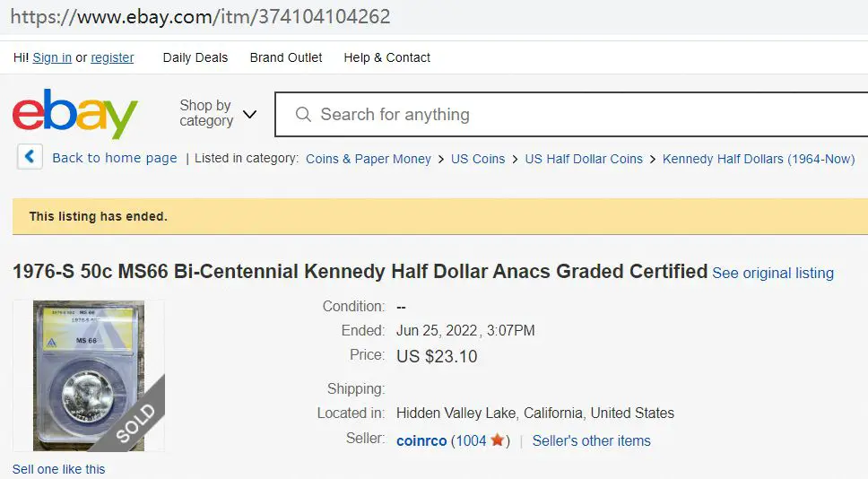The width and height of the screenshot is (868, 479).
Task: Click Sell one like this link
Action: tap(58, 469)
